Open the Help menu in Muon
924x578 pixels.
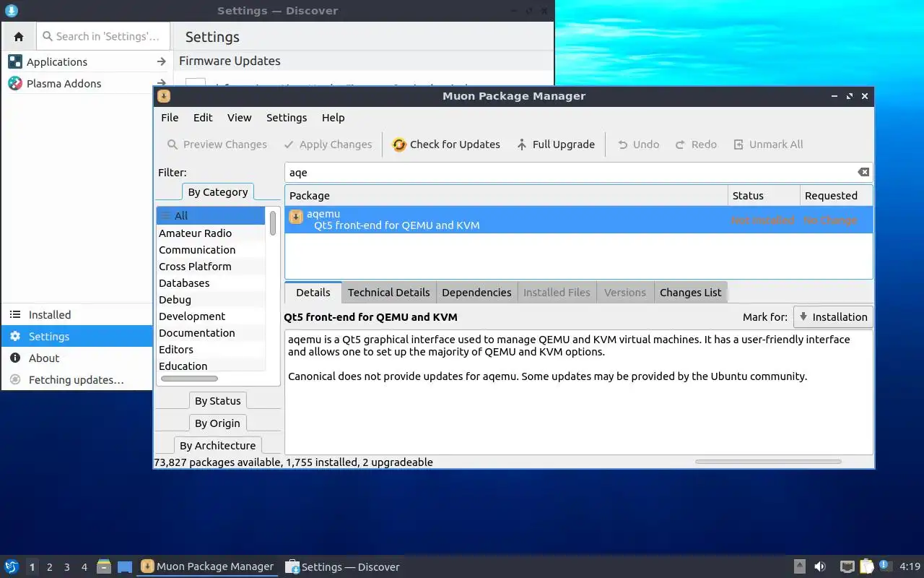pos(333,118)
